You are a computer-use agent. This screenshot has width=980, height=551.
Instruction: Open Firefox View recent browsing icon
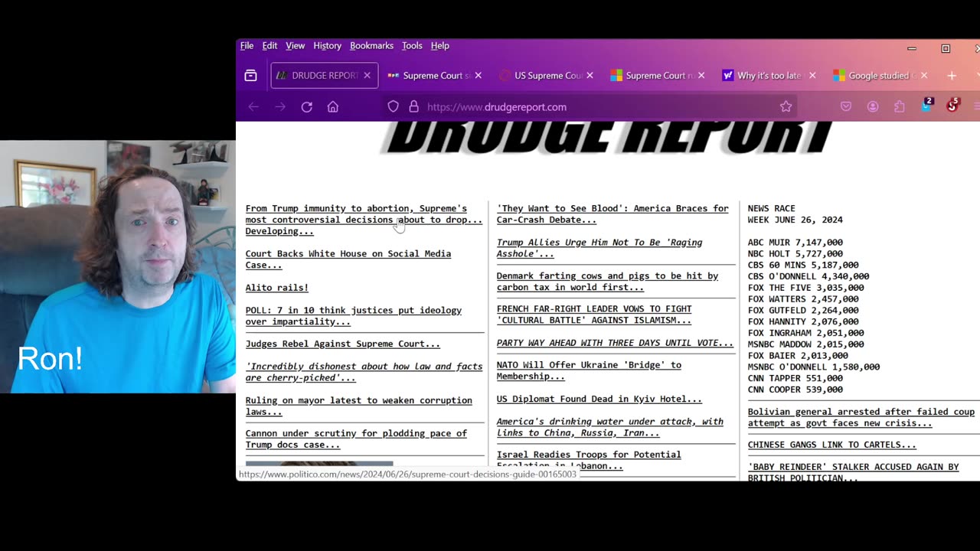[250, 76]
